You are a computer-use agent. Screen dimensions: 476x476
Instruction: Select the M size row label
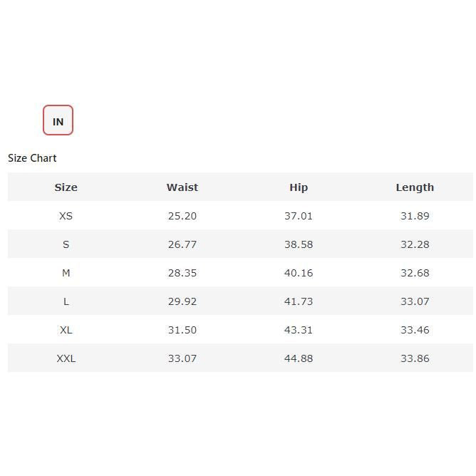coord(66,273)
